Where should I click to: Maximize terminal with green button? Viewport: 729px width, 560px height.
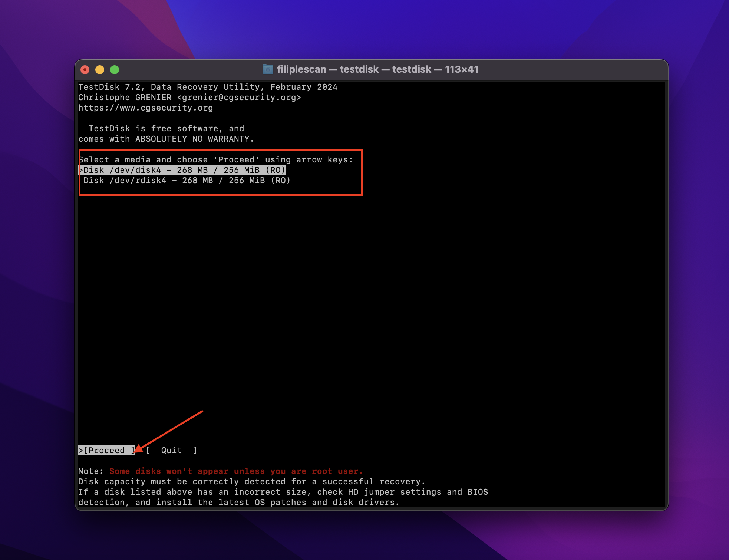(x=115, y=70)
